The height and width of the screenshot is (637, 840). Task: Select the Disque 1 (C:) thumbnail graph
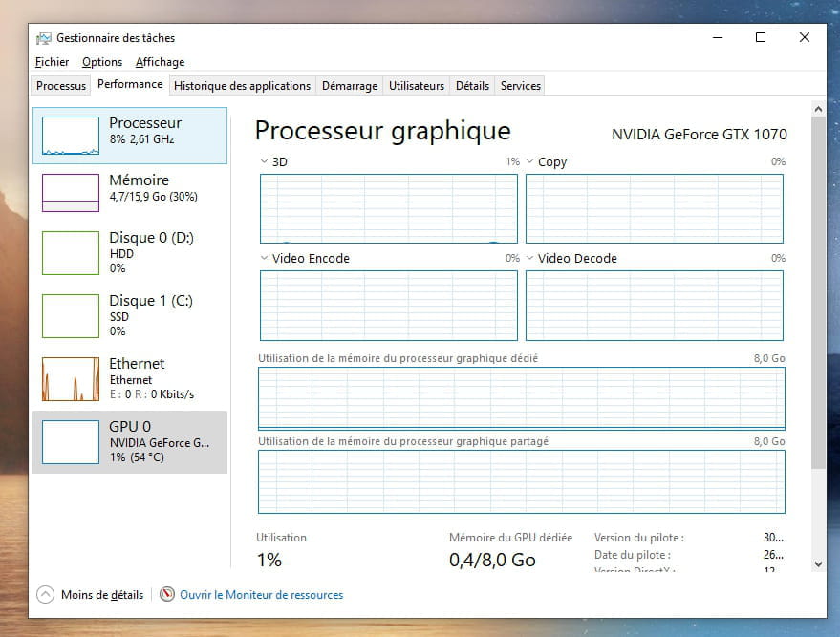71,316
